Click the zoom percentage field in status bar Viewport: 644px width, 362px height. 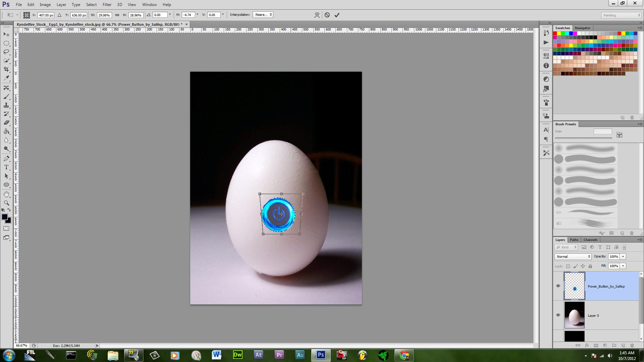[21, 346]
